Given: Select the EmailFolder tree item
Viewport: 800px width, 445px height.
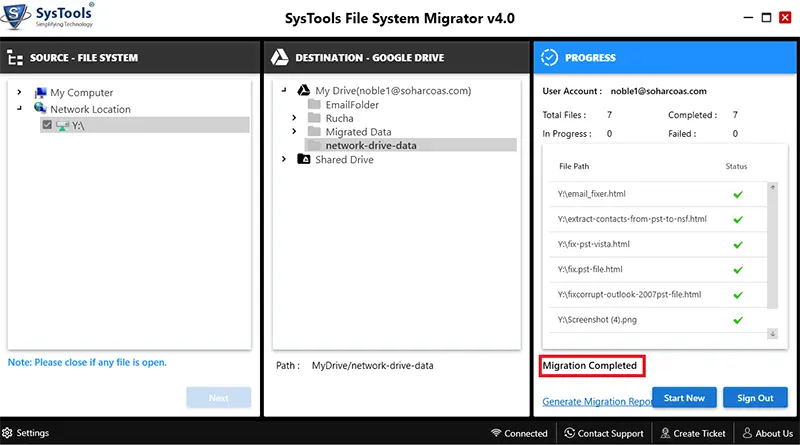Looking at the screenshot, I should pyautogui.click(x=352, y=105).
